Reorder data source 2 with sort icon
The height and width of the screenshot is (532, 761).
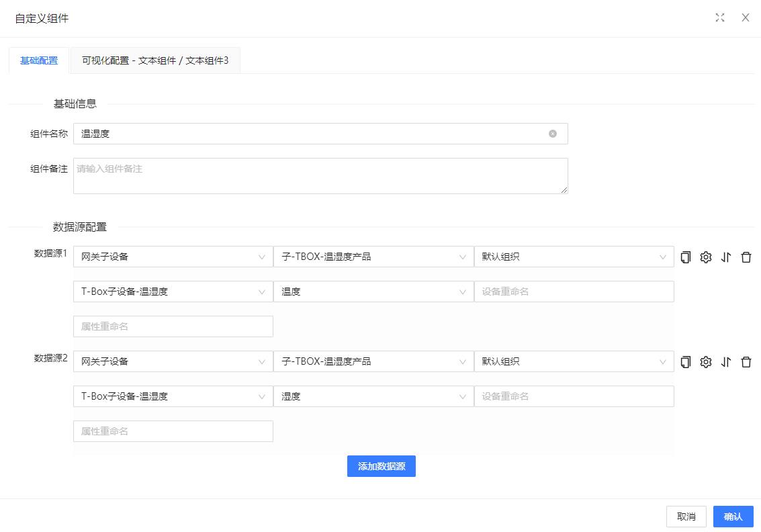point(726,361)
